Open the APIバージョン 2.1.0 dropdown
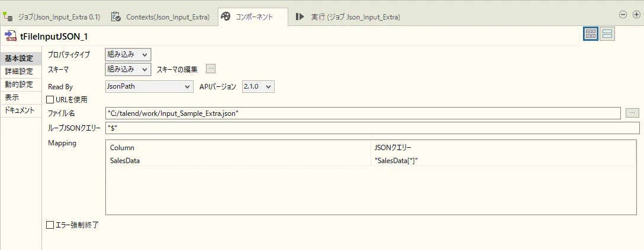Screen dimensions: 644x250 (258, 86)
